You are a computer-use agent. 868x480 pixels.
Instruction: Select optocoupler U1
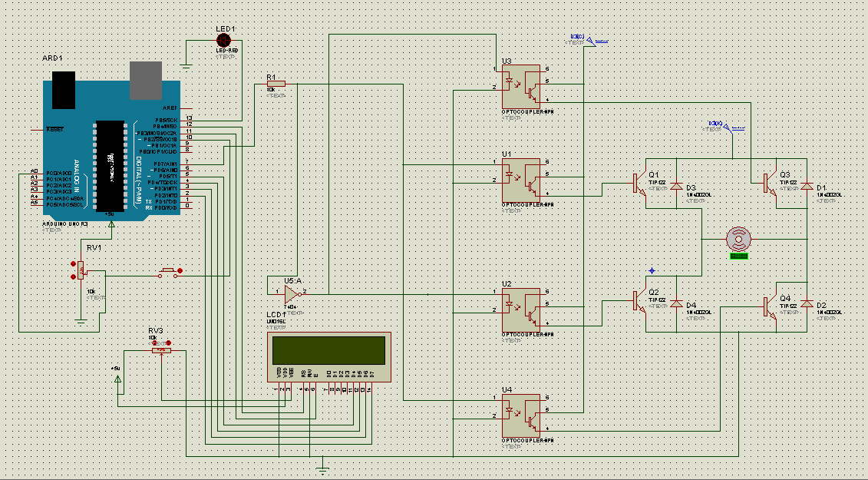pos(521,180)
